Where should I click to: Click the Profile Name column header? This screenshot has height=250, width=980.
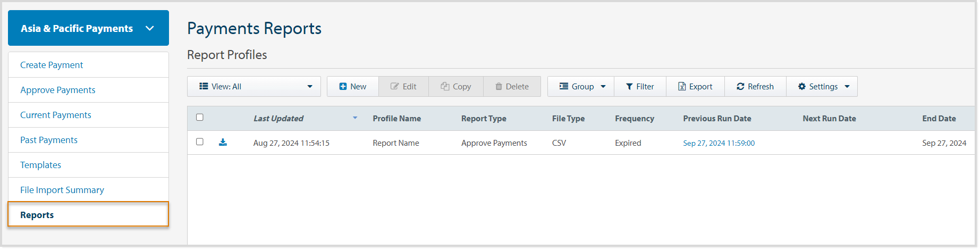pyautogui.click(x=396, y=119)
